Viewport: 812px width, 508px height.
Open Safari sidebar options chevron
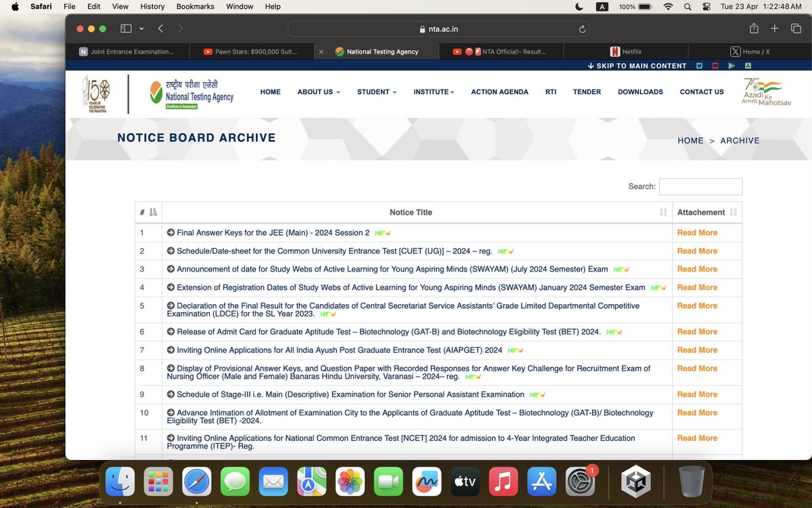coord(141,29)
